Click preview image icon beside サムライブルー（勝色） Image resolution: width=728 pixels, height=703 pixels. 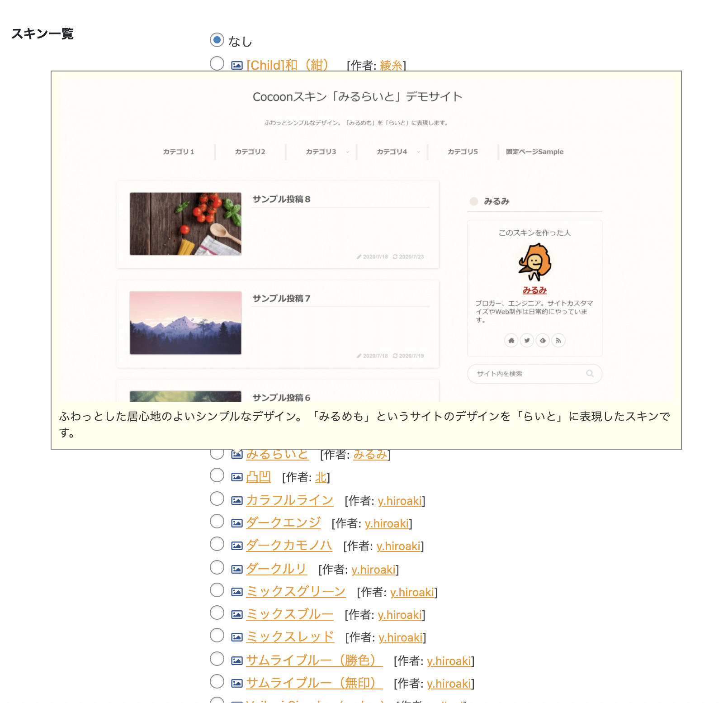(x=236, y=660)
